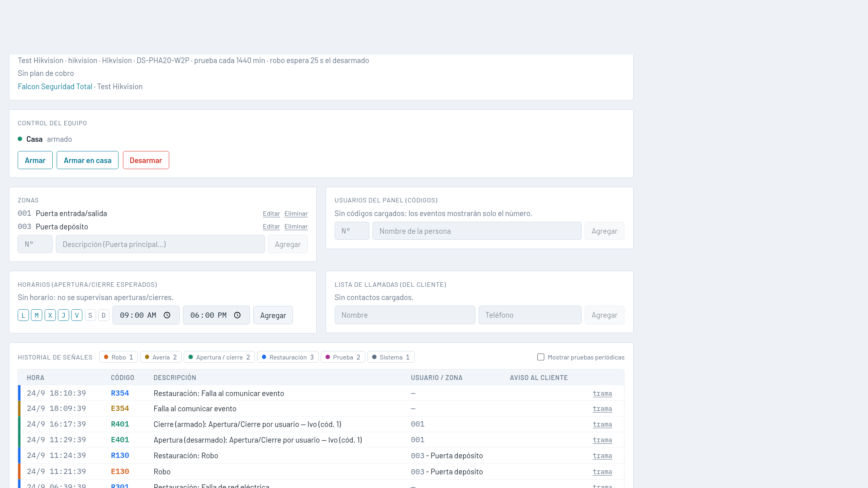The width and height of the screenshot is (868, 488).
Task: Toggle the L weekday button
Action: [23, 315]
